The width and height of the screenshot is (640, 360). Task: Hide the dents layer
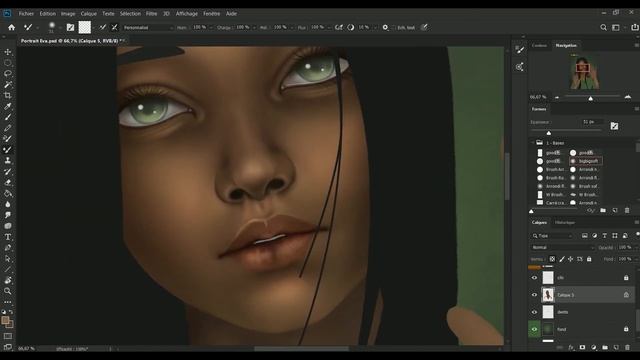pyautogui.click(x=534, y=312)
